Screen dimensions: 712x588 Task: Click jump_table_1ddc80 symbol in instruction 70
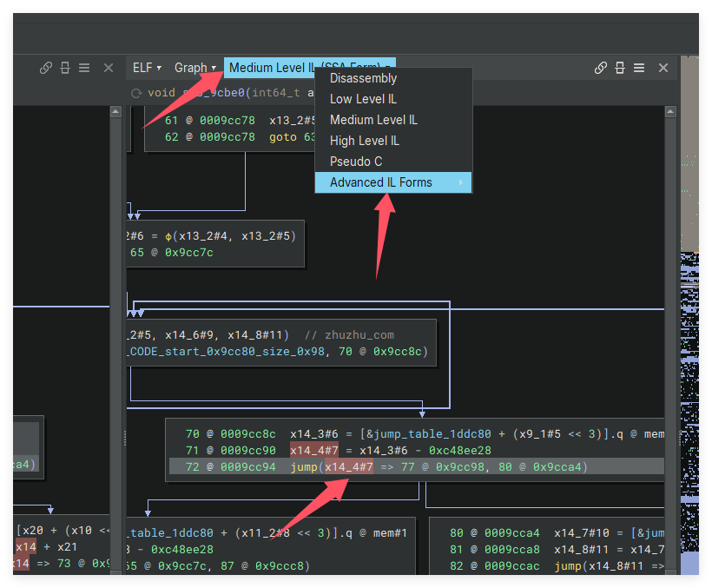(432, 434)
